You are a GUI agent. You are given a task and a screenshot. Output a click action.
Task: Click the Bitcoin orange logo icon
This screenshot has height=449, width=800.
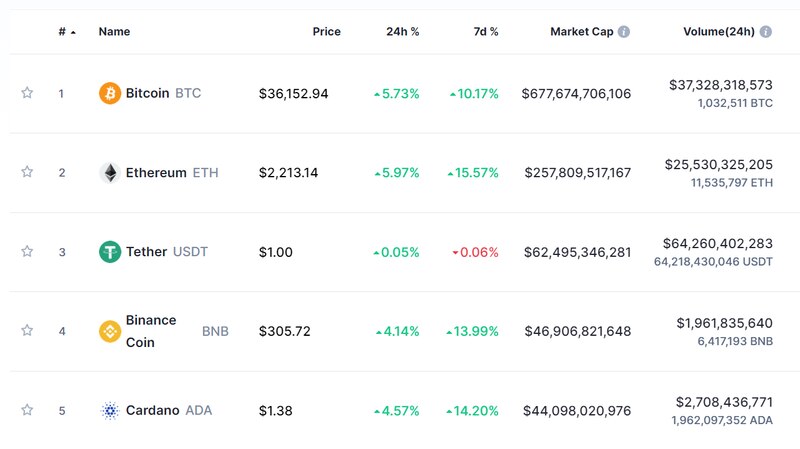110,93
